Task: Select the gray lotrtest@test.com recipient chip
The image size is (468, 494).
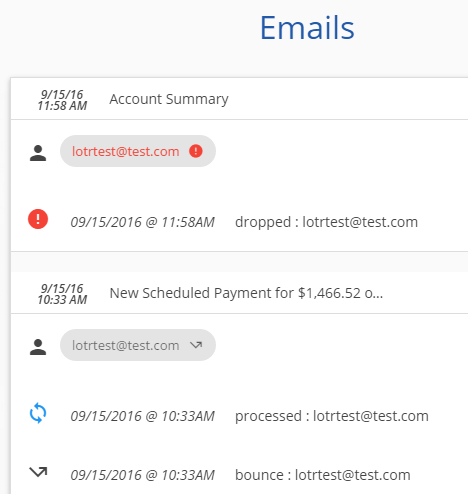Action: [x=138, y=345]
